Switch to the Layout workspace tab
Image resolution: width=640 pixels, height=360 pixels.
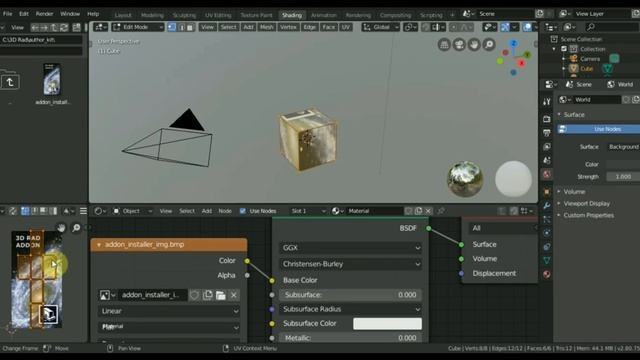click(123, 15)
